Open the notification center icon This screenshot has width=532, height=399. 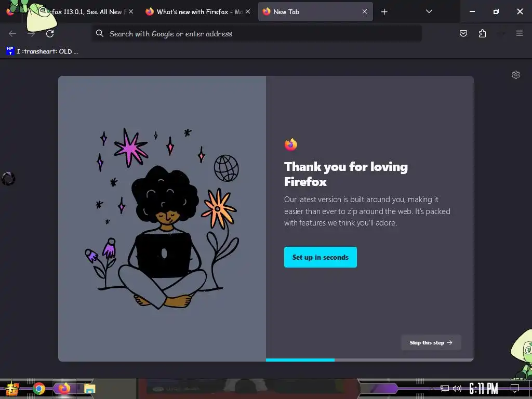click(515, 389)
